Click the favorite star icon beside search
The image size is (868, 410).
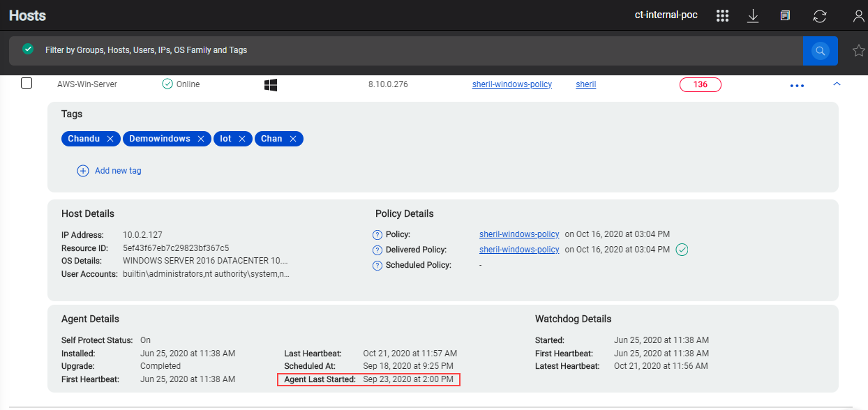(x=859, y=50)
